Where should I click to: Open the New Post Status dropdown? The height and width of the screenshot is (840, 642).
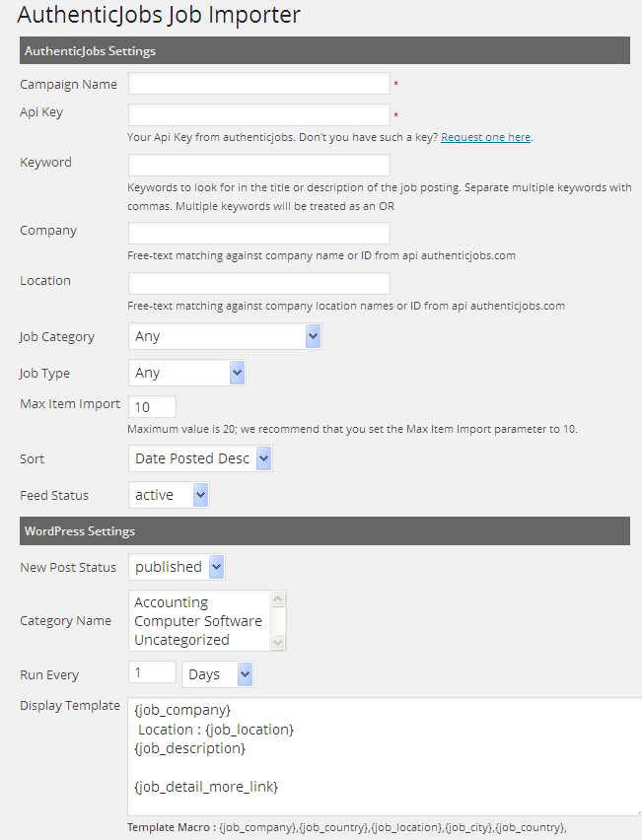[177, 568]
